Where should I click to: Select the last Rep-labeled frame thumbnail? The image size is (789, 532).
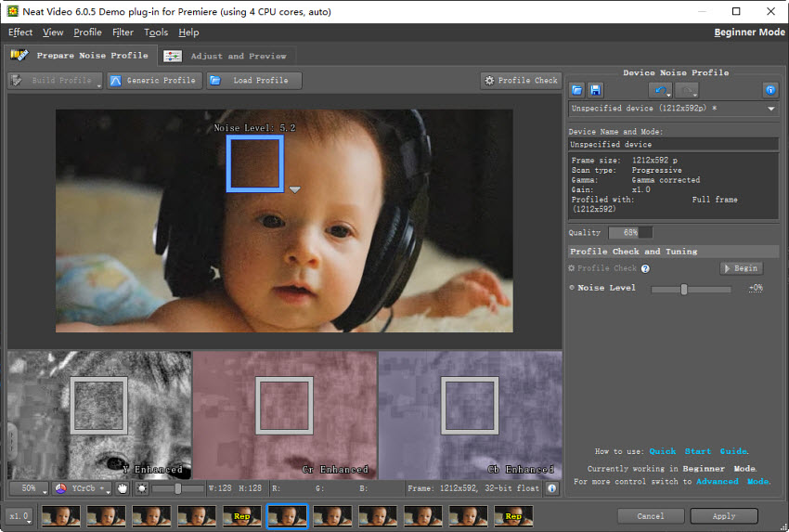(x=513, y=516)
